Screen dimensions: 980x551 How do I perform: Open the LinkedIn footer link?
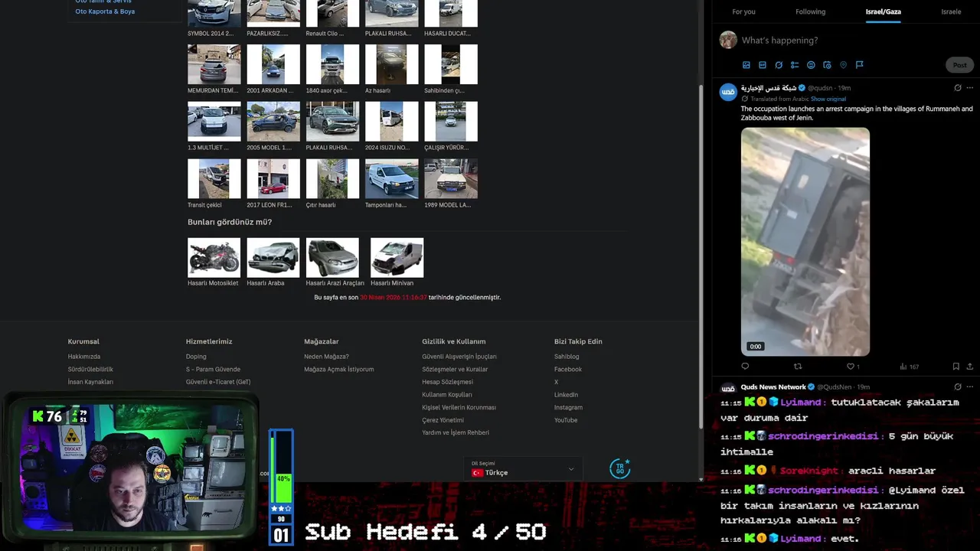tap(566, 395)
